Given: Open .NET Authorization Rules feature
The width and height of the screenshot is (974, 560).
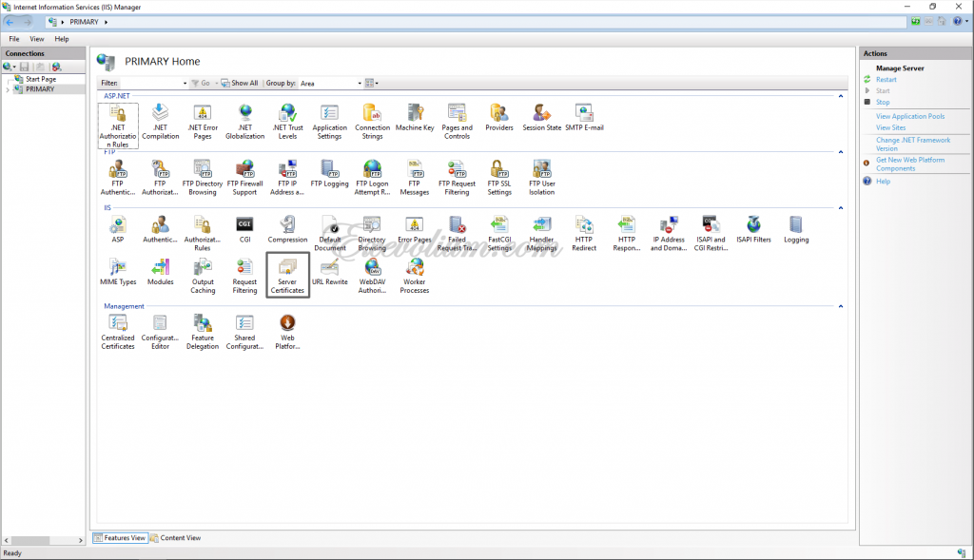Looking at the screenshot, I should click(x=118, y=126).
